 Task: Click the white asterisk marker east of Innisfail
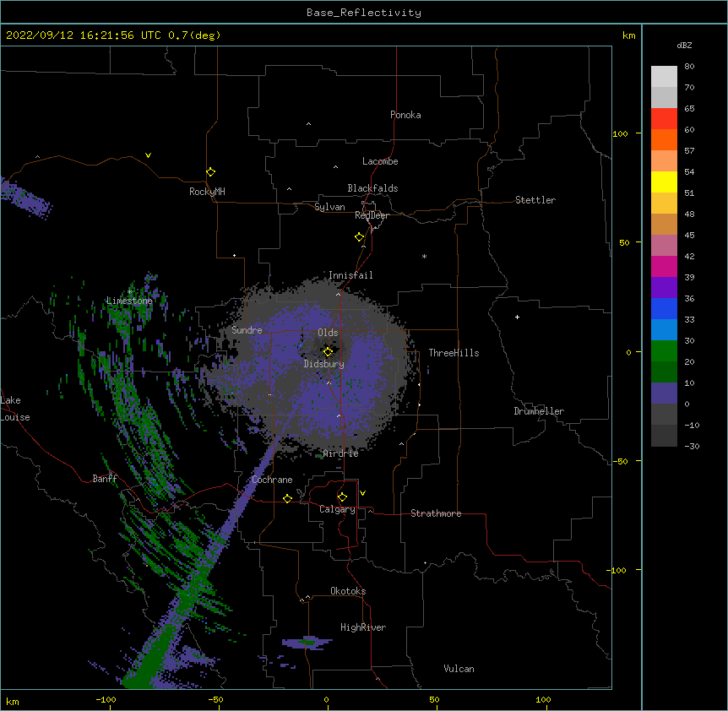[424, 256]
